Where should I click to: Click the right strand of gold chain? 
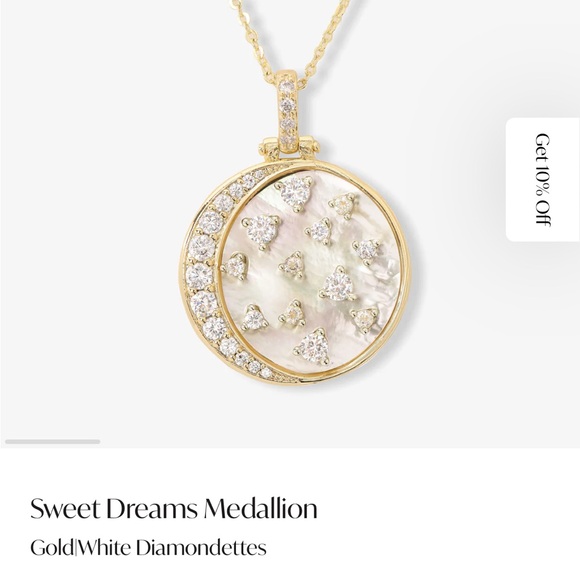[x=326, y=39]
